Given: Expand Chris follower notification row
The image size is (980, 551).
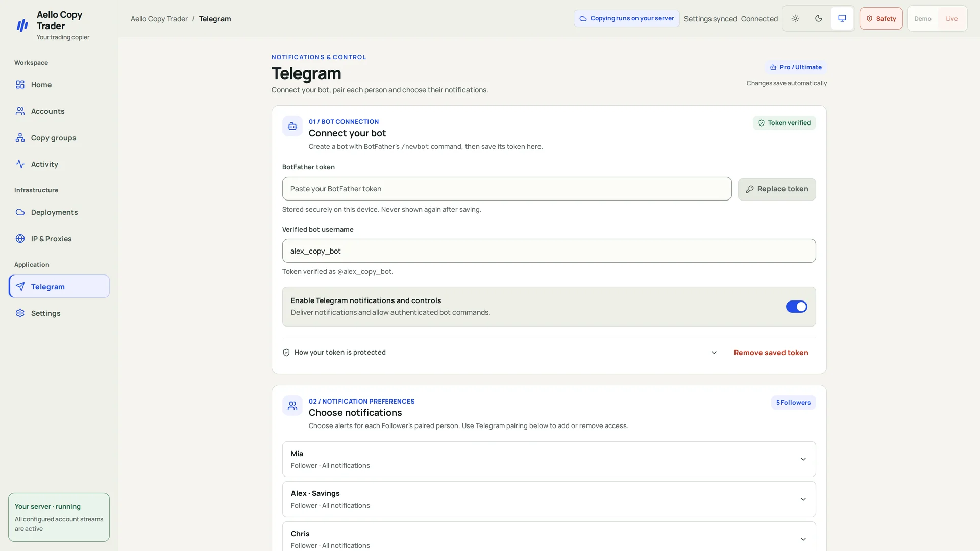Looking at the screenshot, I should [x=549, y=537].
